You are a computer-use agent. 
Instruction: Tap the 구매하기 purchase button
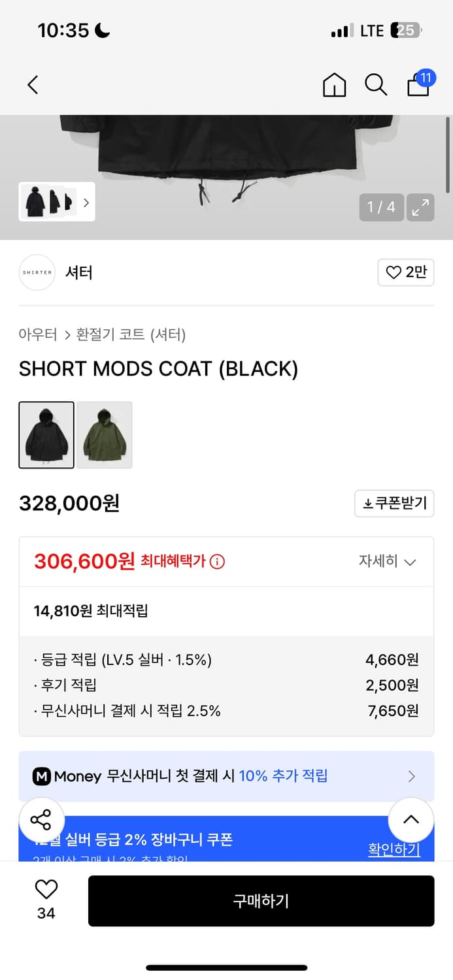[x=261, y=901]
